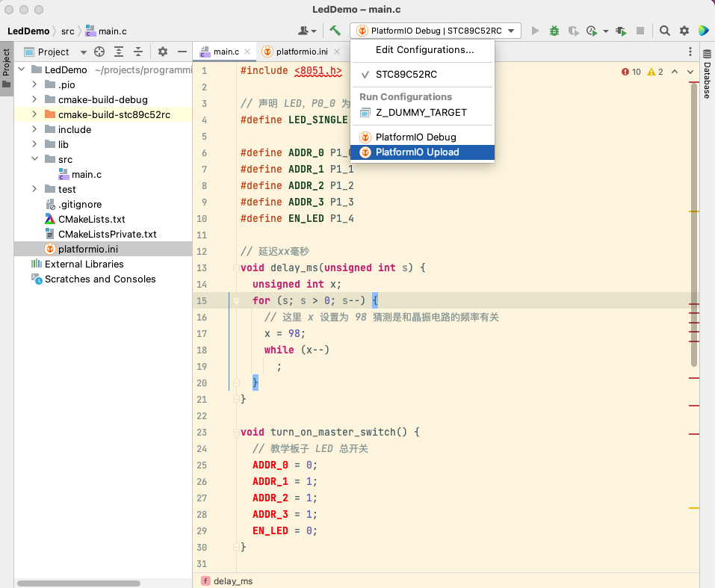Image resolution: width=715 pixels, height=588 pixels.
Task: Click Select Opened File target icon
Action: [x=99, y=52]
